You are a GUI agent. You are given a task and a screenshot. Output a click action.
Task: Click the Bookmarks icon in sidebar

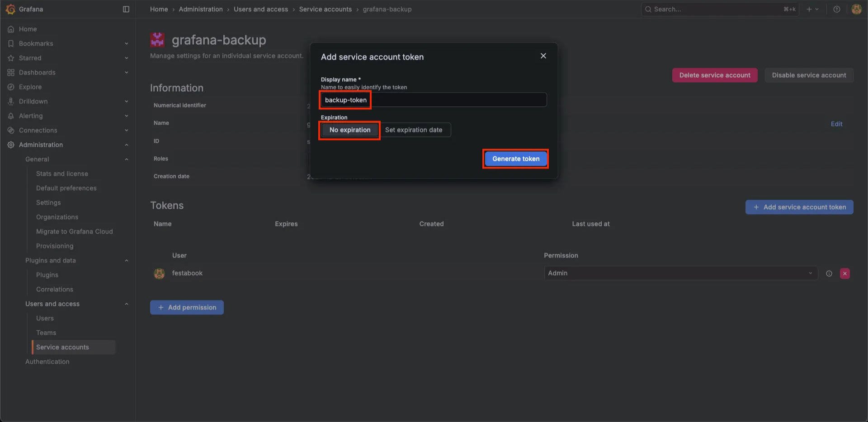click(x=11, y=43)
